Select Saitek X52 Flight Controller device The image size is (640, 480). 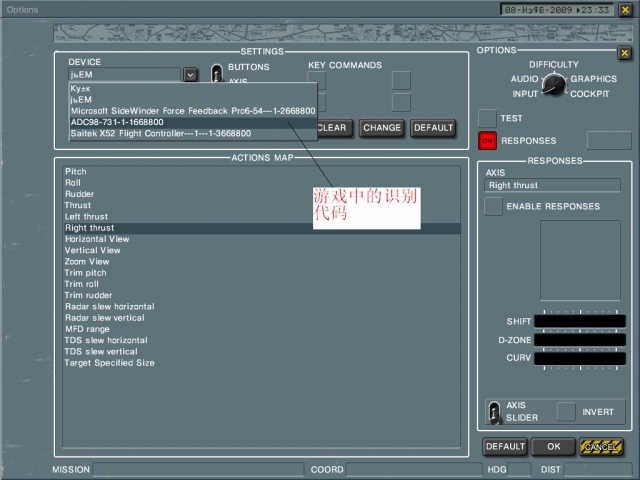pyautogui.click(x=193, y=133)
